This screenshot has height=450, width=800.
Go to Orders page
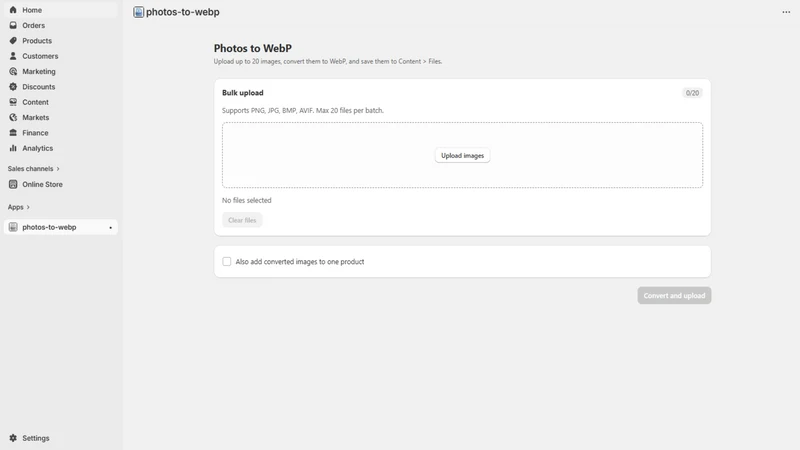60,25
